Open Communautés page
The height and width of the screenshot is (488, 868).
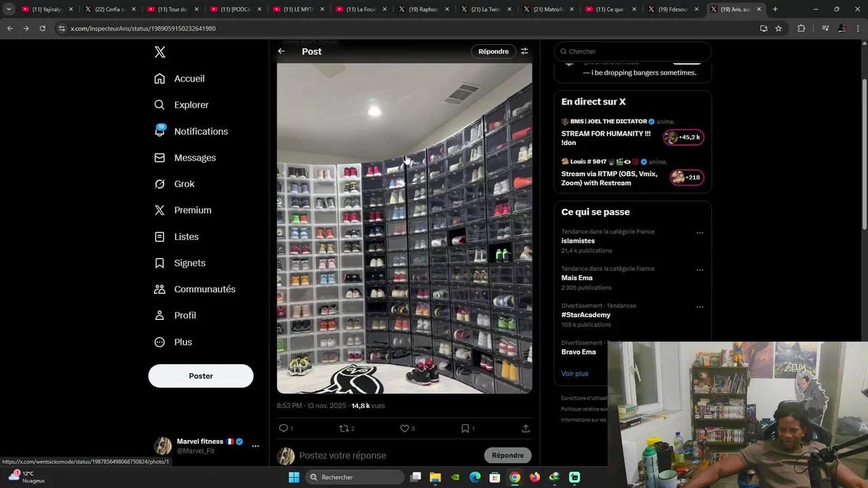tap(195, 289)
